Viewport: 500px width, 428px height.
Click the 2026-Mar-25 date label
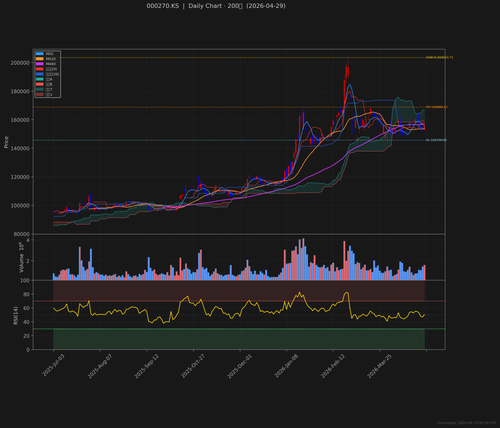tap(379, 366)
